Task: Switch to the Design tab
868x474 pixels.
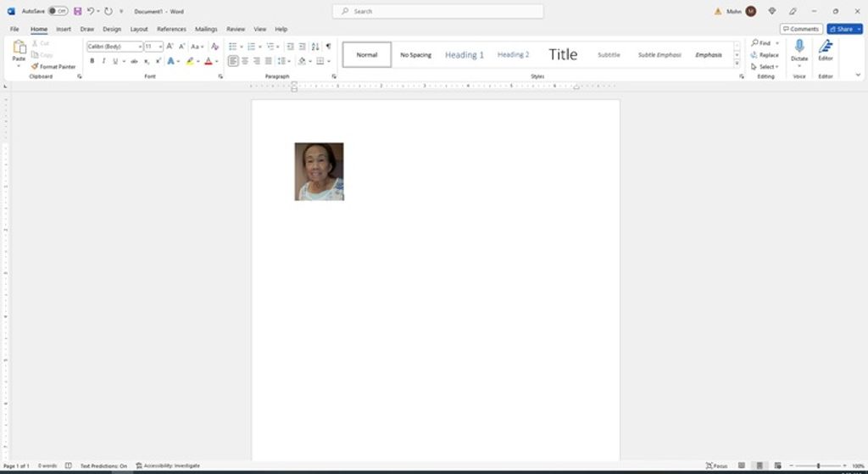Action: click(x=112, y=29)
